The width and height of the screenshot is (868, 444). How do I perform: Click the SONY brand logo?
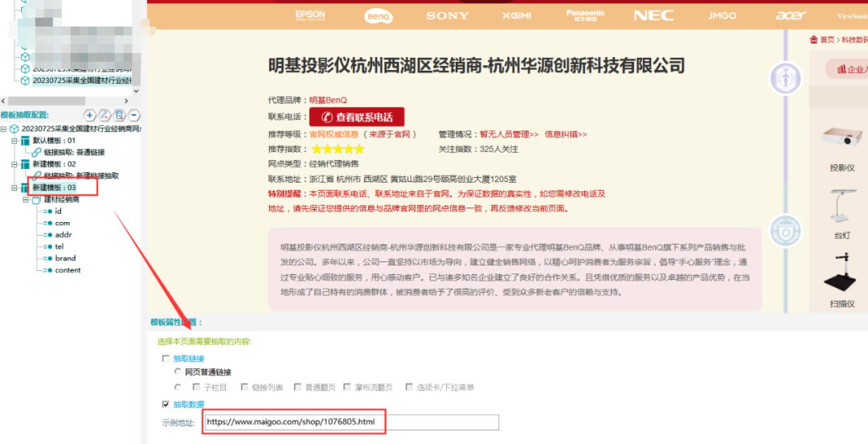[448, 16]
